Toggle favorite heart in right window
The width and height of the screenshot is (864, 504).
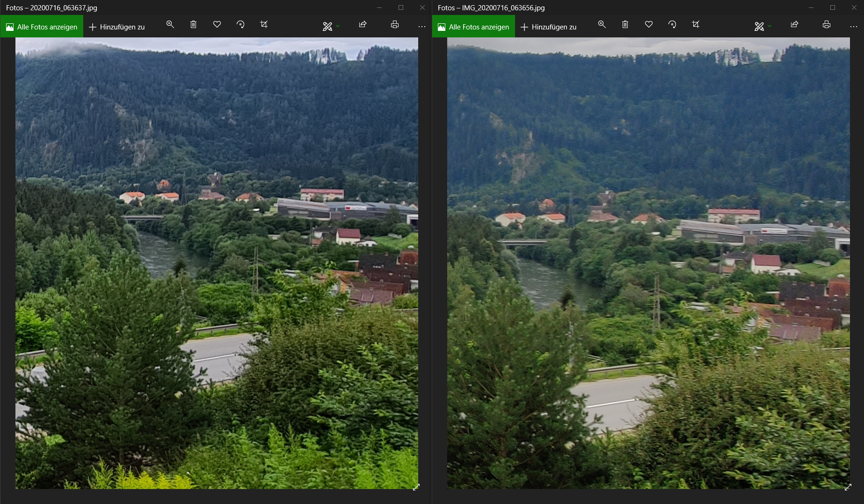click(x=649, y=24)
